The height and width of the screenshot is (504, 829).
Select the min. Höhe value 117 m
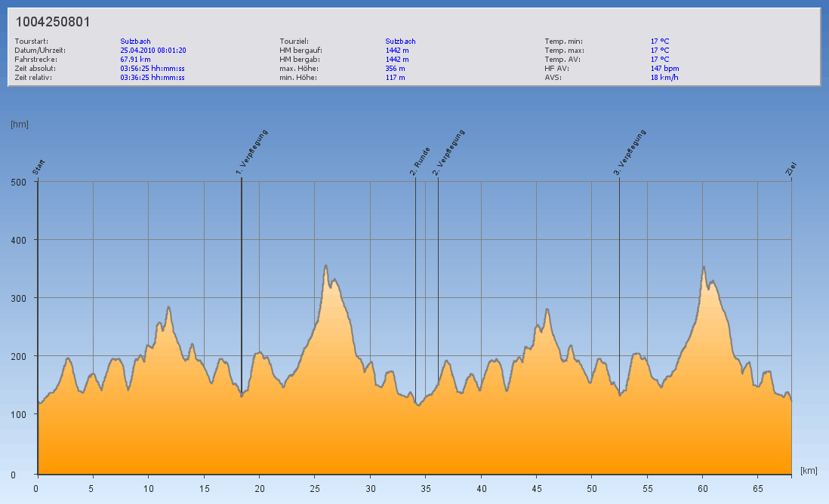[395, 78]
